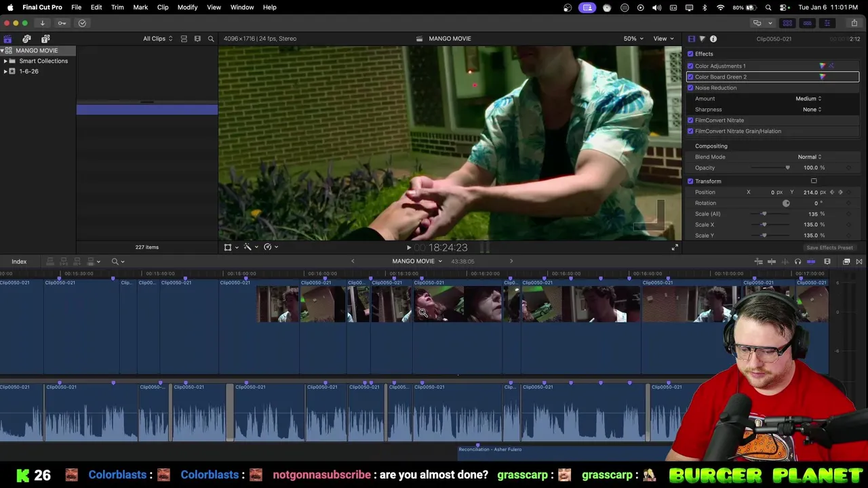
Task: Open browser search magnifier
Action: 211,39
